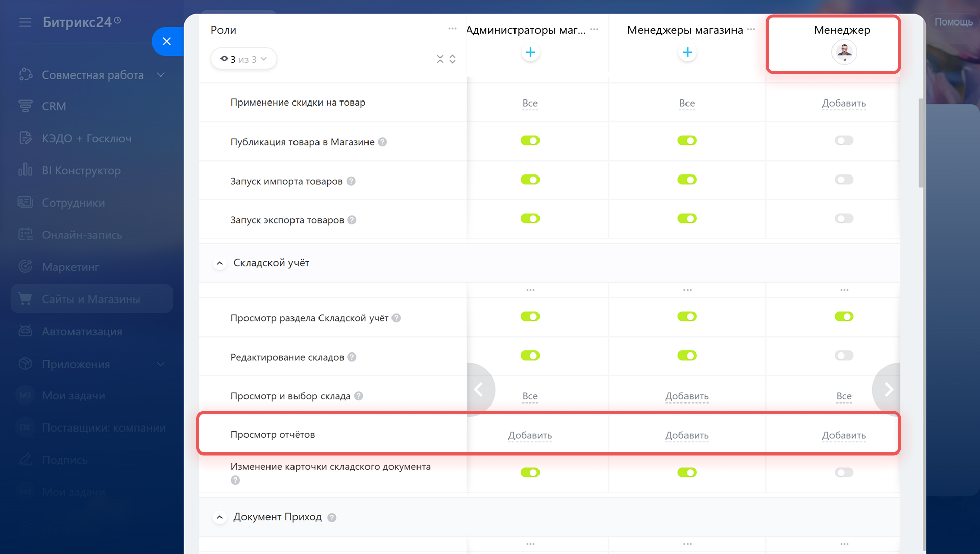This screenshot has width=980, height=554.
Task: Toggle Публикация товара for Менеджеры магазина
Action: (687, 140)
